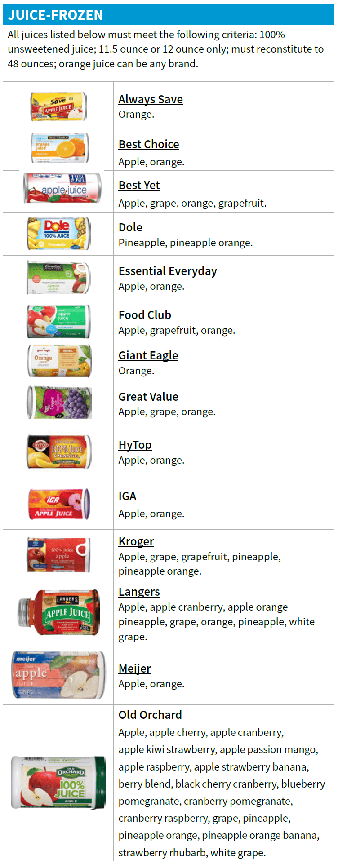The height and width of the screenshot is (868, 338).
Task: Click the Meijer apple juice can image
Action: 58,675
